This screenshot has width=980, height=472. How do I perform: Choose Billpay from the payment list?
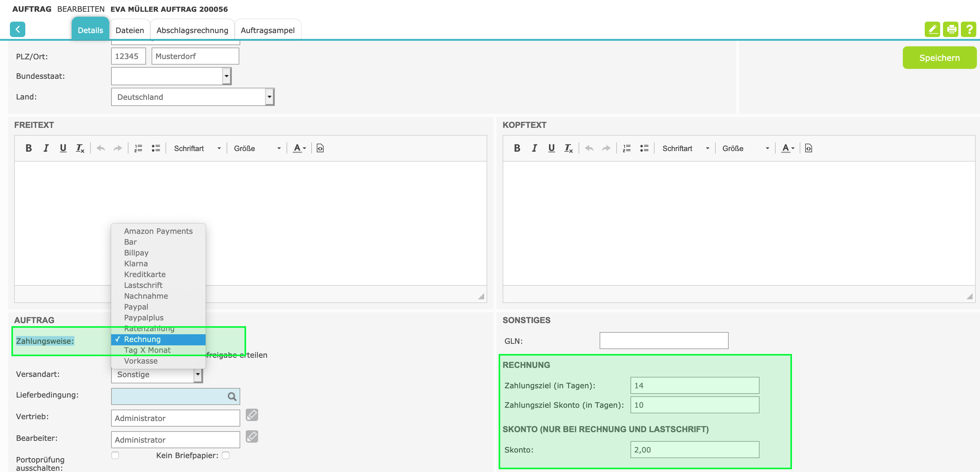(158, 253)
